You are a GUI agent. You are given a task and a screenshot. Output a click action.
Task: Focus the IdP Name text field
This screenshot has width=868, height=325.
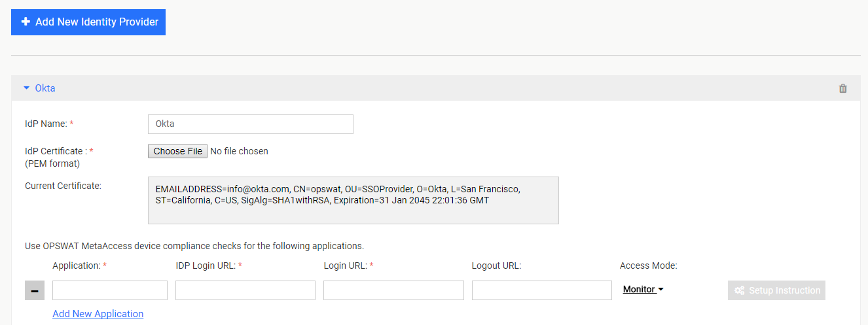point(251,124)
